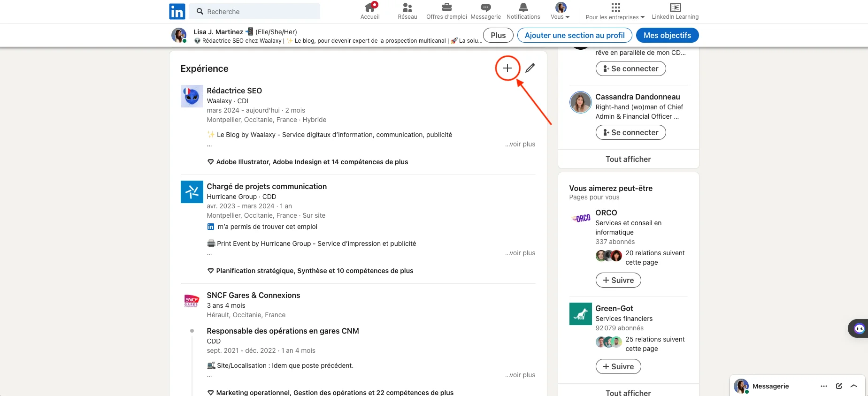Open Messagerie in the top navigation
Viewport: 868px width, 396px height.
486,11
